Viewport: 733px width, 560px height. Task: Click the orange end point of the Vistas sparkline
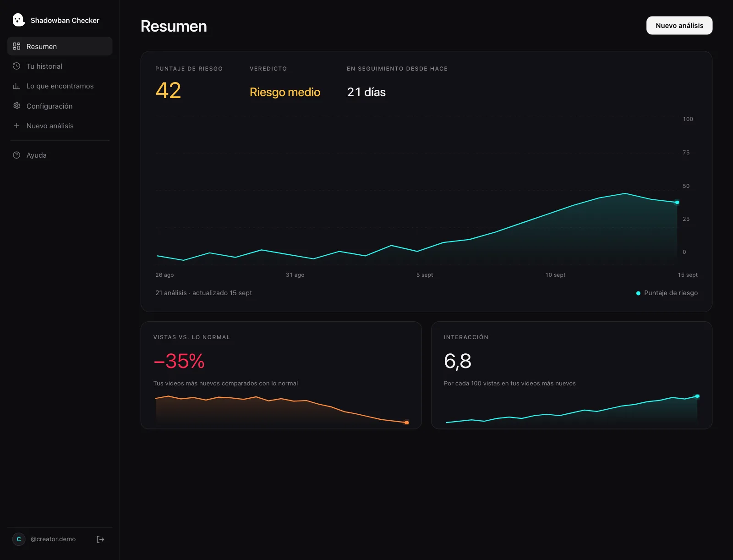(407, 423)
